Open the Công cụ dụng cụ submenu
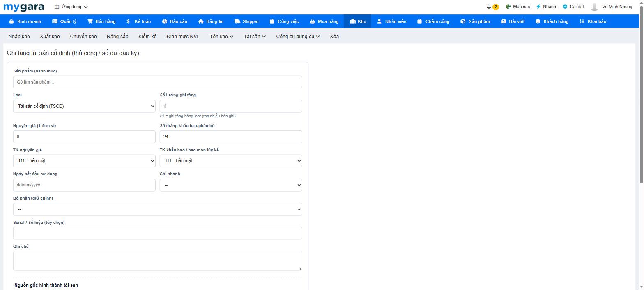 coord(298,36)
